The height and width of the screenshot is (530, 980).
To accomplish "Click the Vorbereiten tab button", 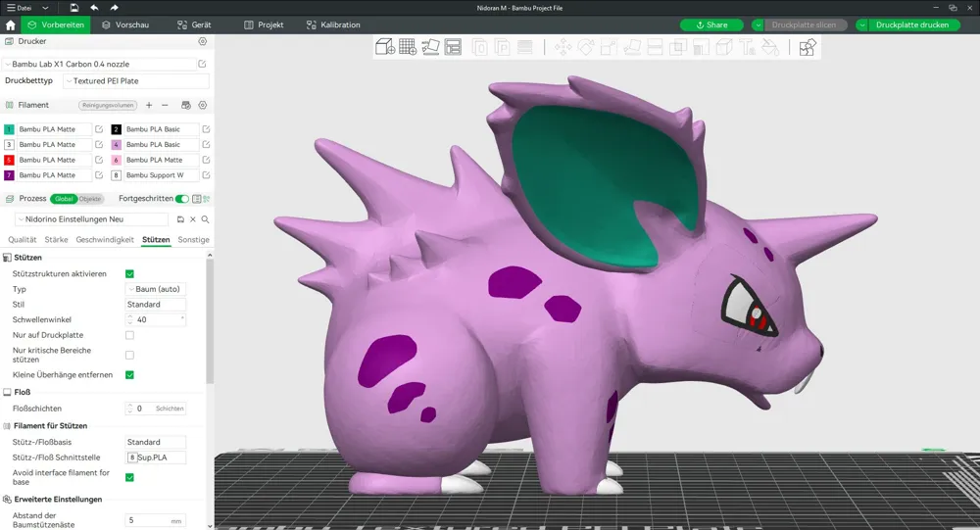I will (56, 25).
